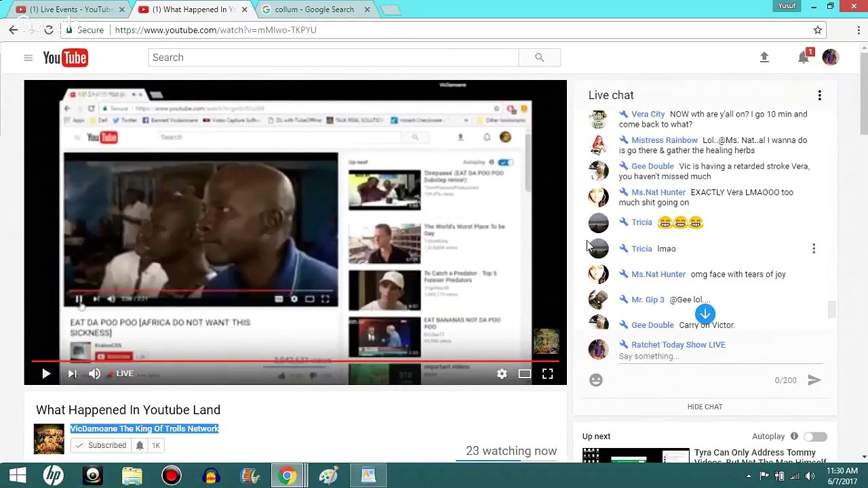Open Mistress Rainbow's chat name

click(664, 140)
